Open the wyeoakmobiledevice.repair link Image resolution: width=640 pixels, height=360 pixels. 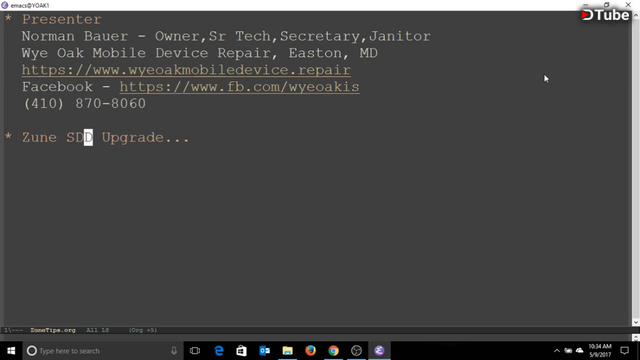tap(186, 70)
